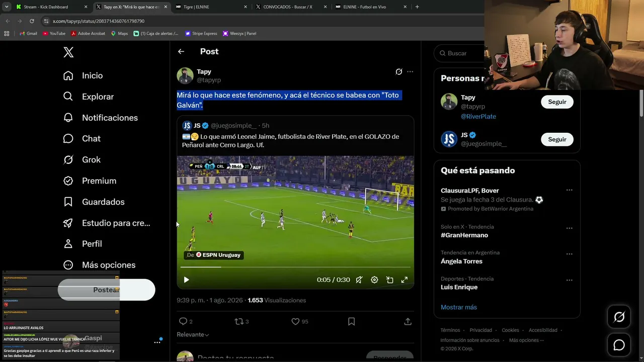Click the ESPN Uruguay source label
This screenshot has width=644, height=362.
(x=214, y=255)
